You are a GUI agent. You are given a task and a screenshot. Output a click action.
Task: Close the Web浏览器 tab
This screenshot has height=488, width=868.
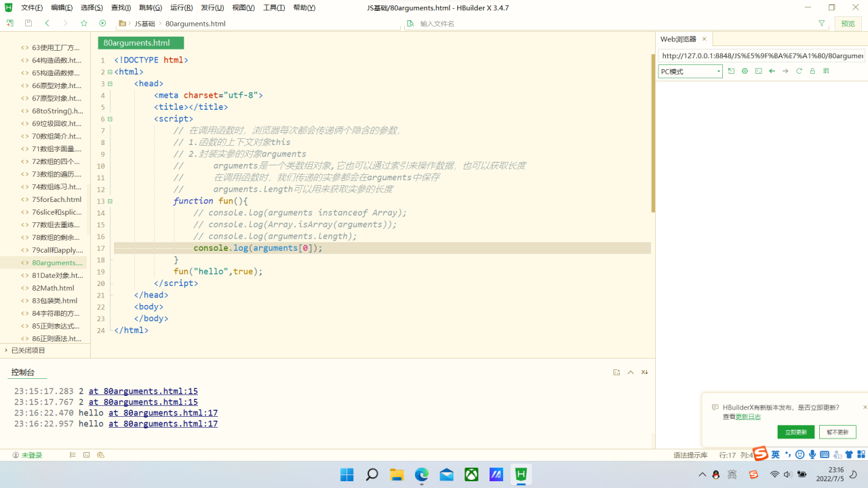(x=704, y=39)
